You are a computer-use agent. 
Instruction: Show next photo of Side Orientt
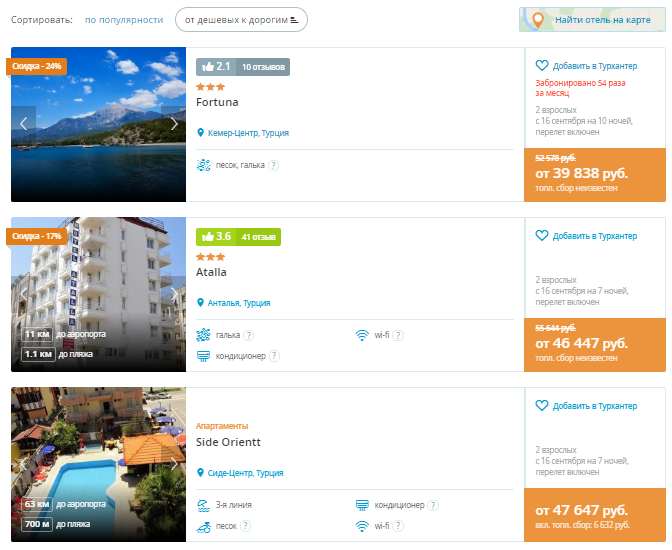174,464
